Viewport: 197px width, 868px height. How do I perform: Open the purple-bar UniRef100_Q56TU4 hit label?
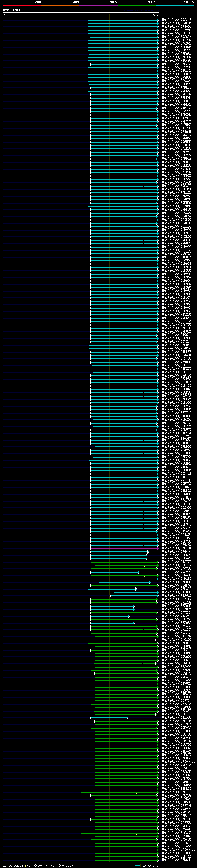tap(177, 548)
